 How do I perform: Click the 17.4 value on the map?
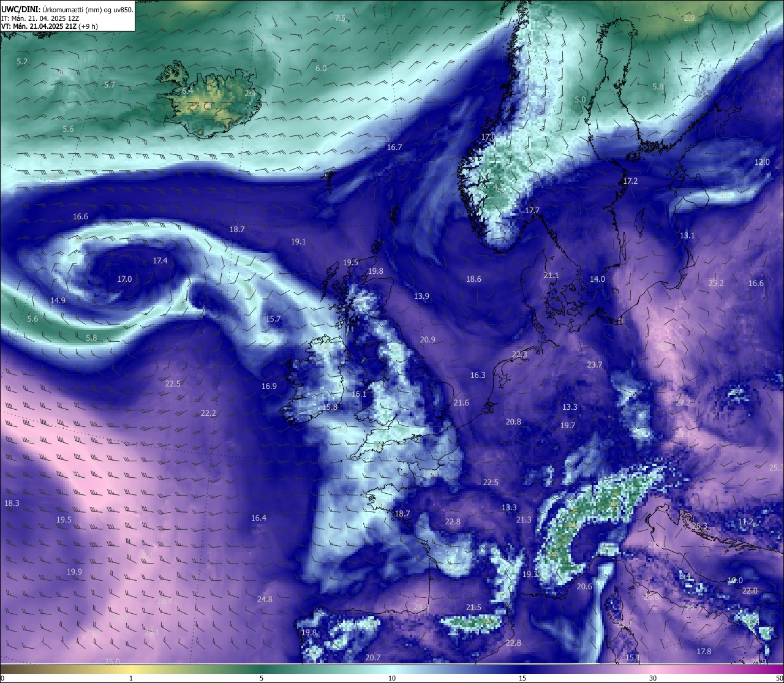point(160,260)
